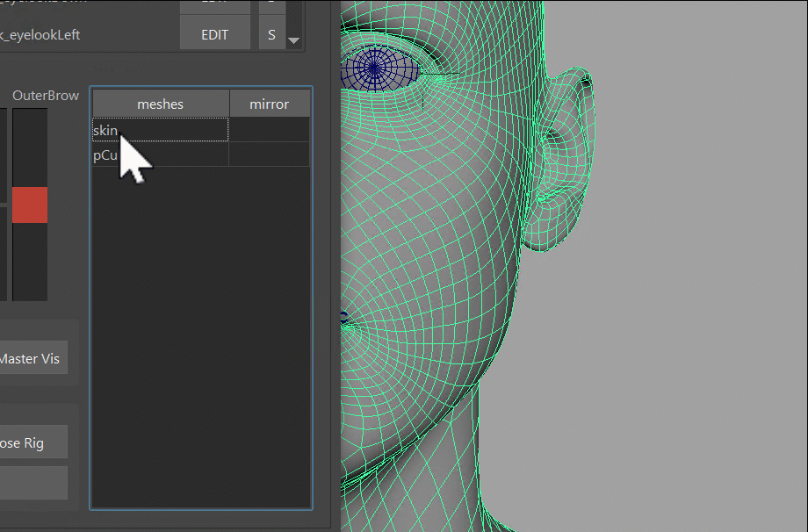Click the blank button below Pose Rig
Screen dimensions: 808x532
coord(33,483)
